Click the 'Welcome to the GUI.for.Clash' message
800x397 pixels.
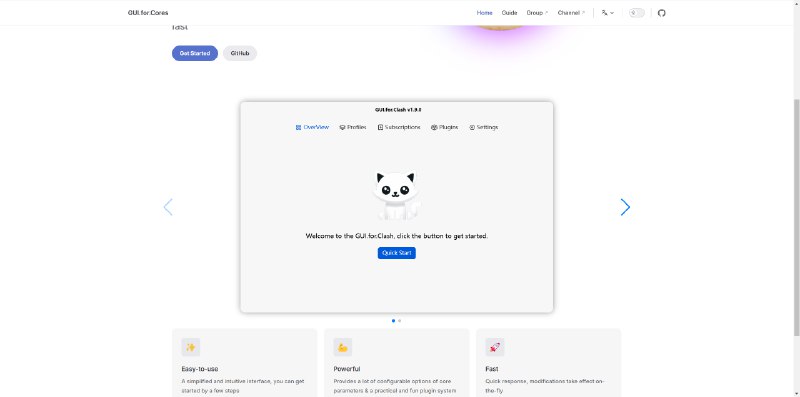396,236
